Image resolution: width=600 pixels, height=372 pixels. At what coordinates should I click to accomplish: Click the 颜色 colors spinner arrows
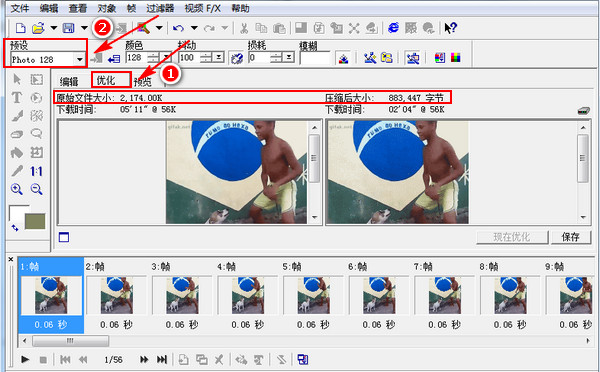[153, 57]
